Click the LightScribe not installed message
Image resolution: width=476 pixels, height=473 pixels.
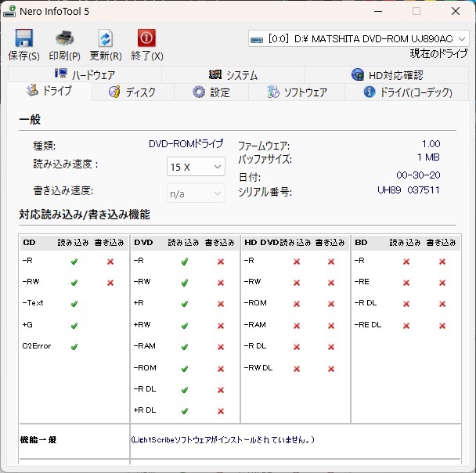pos(223,439)
